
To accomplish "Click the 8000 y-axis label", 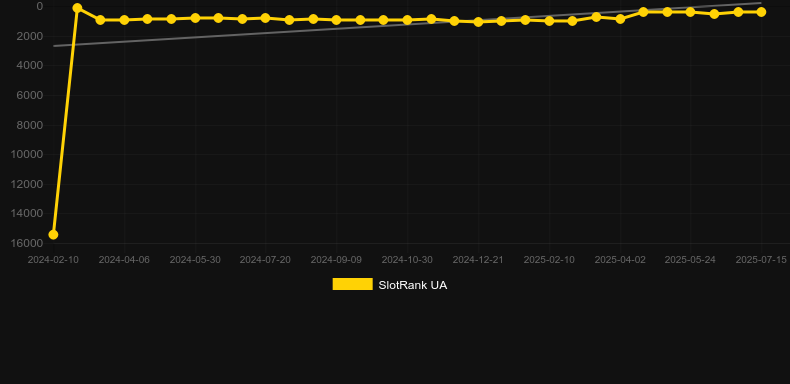I will pyautogui.click(x=30, y=125).
